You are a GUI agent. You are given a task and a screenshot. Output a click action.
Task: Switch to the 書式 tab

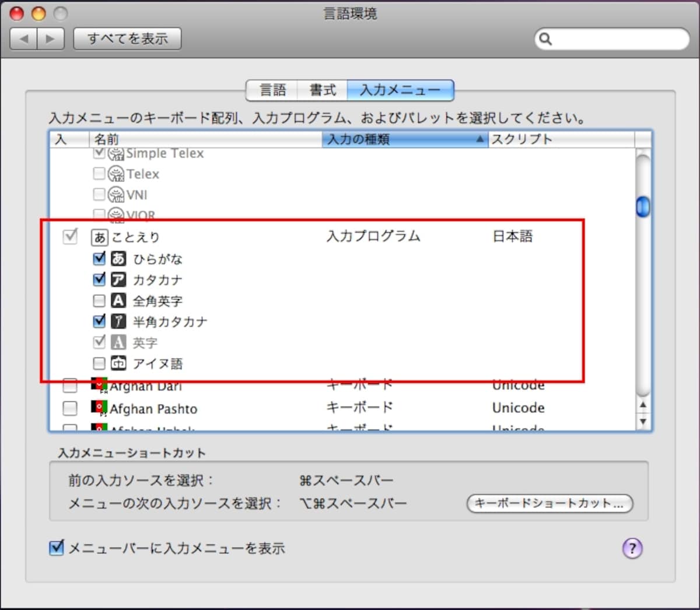click(x=323, y=90)
